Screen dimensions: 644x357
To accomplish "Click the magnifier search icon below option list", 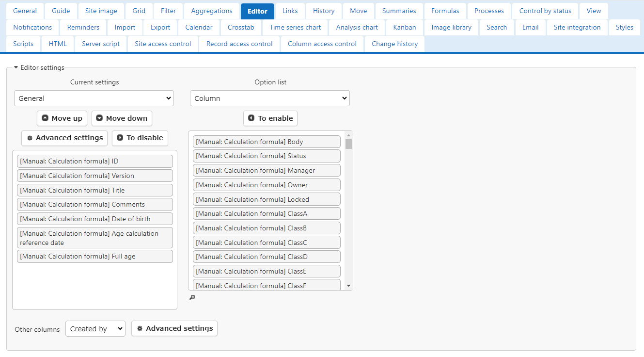I will tap(192, 297).
